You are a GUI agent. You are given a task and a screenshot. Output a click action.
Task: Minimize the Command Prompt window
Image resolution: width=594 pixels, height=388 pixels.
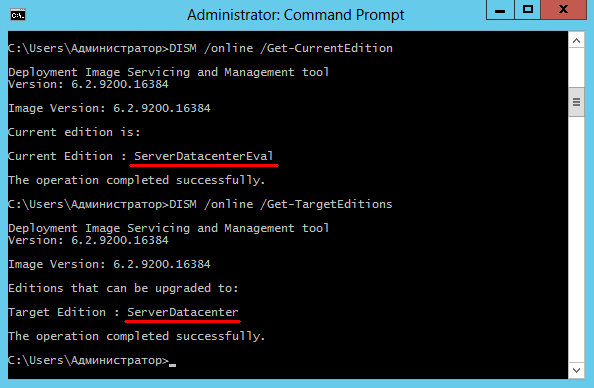(500, 9)
